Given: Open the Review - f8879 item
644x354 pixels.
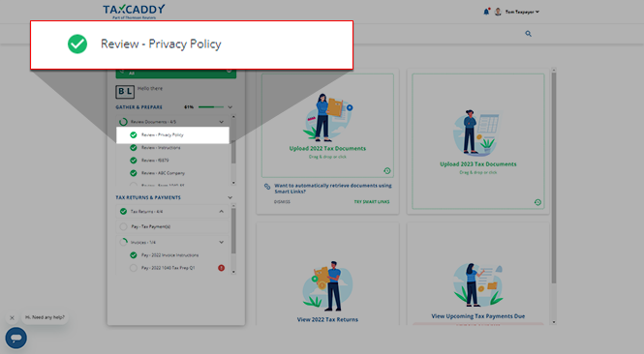Looking at the screenshot, I should click(155, 161).
